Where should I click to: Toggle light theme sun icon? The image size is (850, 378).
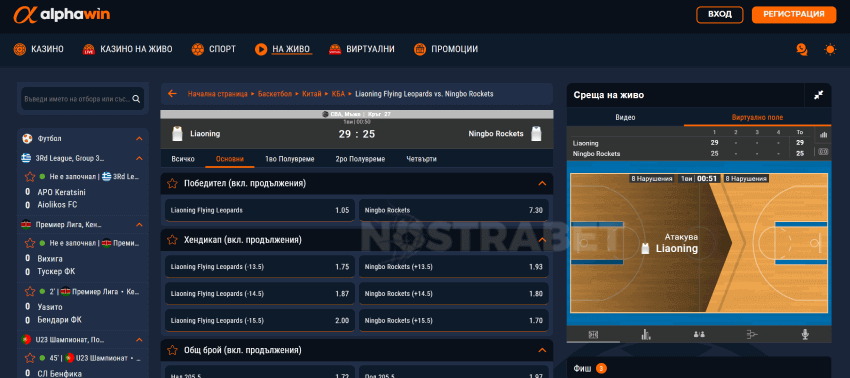coord(830,49)
